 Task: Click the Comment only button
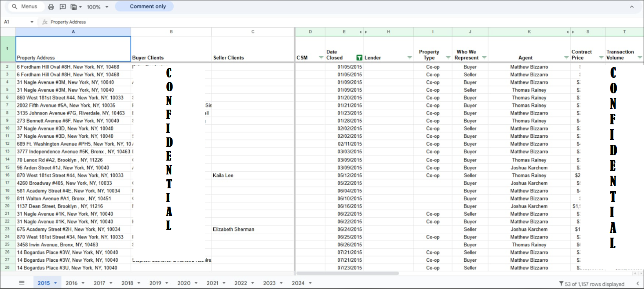(144, 7)
